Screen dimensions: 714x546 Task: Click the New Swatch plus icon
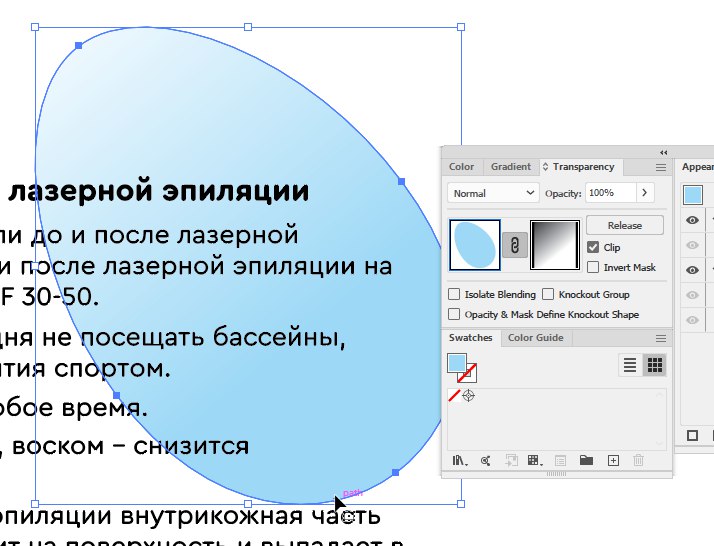click(x=613, y=461)
